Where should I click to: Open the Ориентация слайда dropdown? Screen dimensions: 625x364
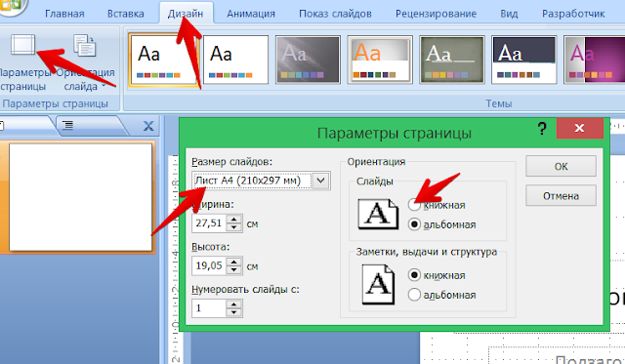pos(85,62)
